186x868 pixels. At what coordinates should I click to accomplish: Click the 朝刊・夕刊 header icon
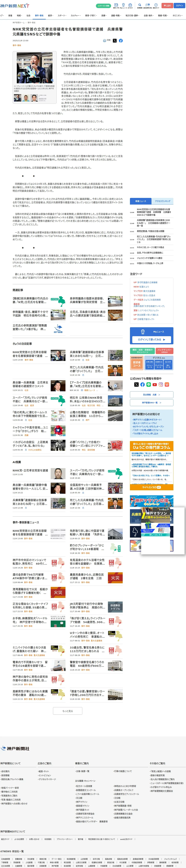pos(116,6)
